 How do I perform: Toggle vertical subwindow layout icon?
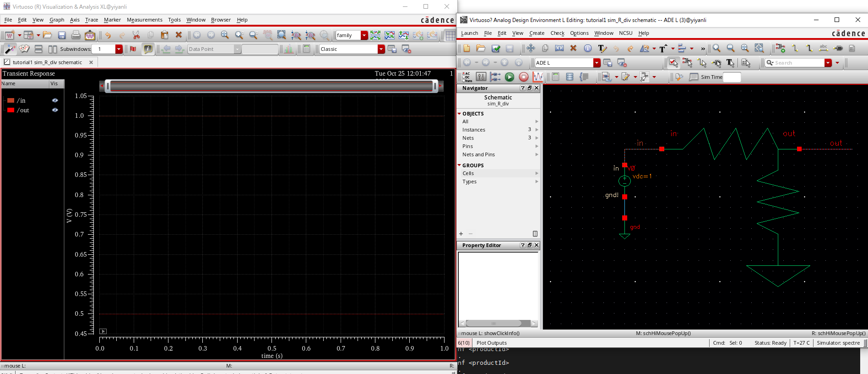tap(53, 49)
